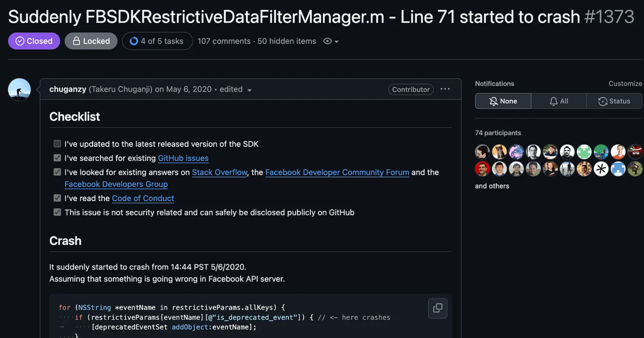Select None notifications option
Screen dimensions: 644x338
(503, 101)
